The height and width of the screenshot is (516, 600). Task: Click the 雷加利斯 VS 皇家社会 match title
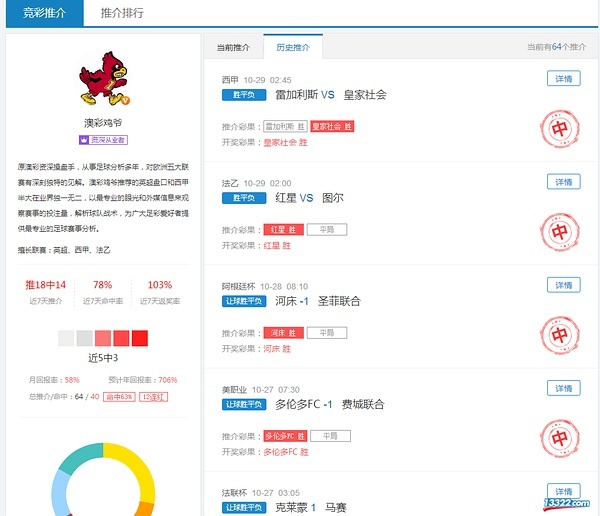click(x=331, y=95)
